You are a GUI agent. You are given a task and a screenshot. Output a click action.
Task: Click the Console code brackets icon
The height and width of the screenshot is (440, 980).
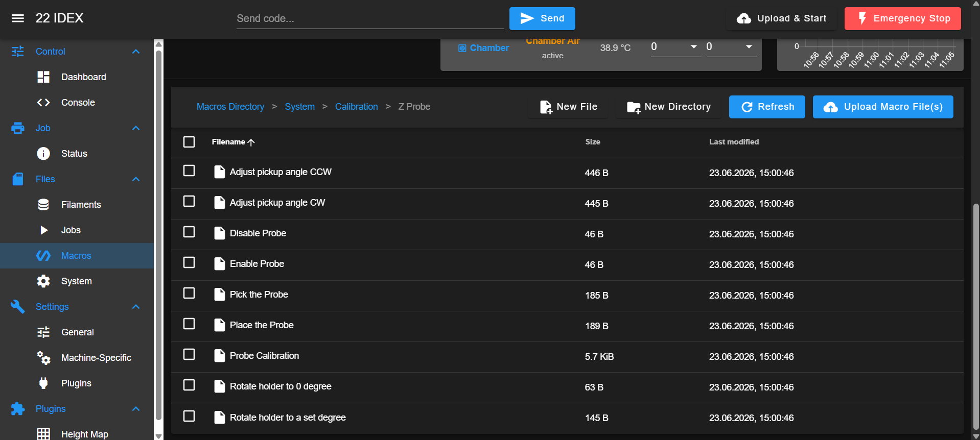point(43,103)
